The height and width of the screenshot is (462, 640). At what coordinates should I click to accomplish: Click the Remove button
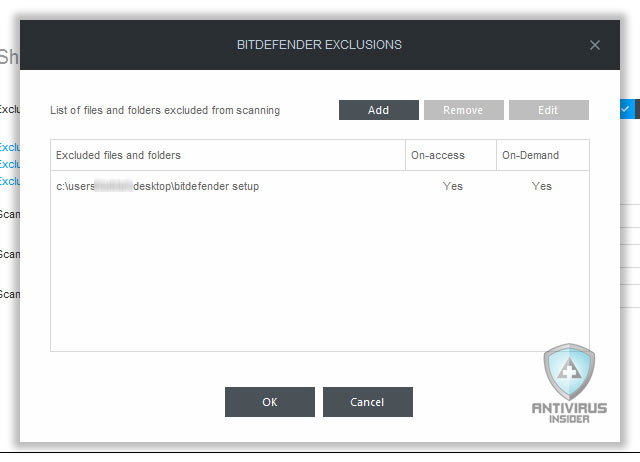[463, 110]
